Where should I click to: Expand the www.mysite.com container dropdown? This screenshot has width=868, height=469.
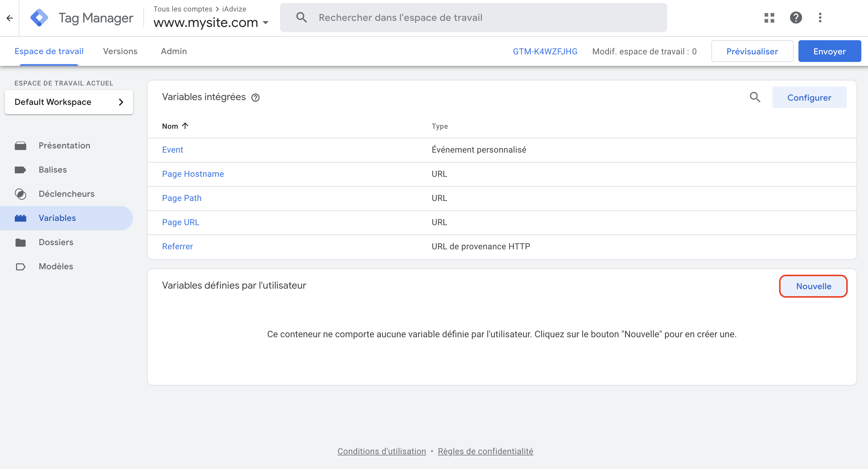[x=266, y=23]
